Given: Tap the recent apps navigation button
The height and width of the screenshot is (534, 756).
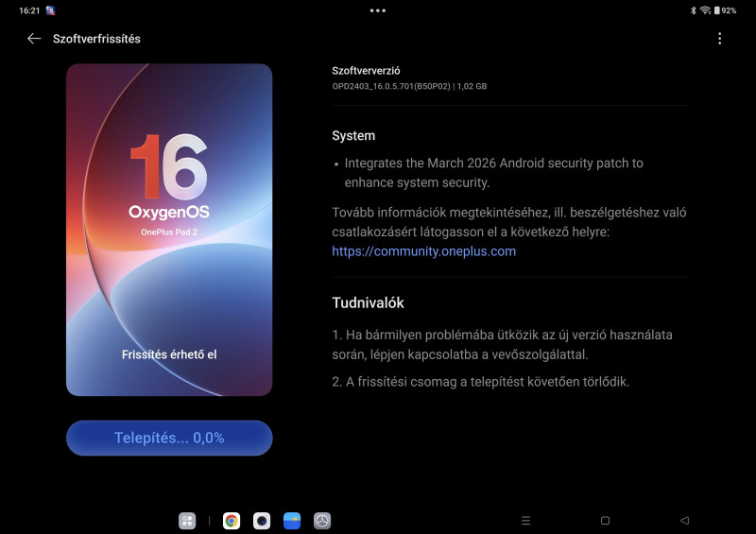Looking at the screenshot, I should pyautogui.click(x=526, y=521).
